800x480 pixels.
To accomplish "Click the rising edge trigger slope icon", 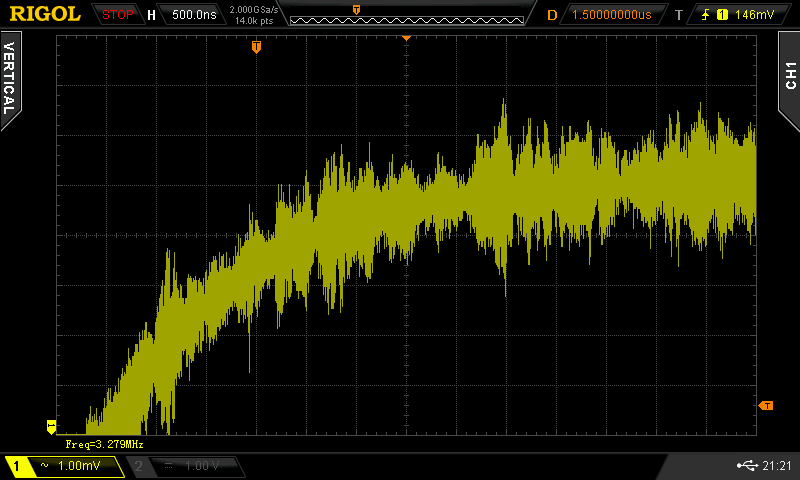I will [706, 15].
